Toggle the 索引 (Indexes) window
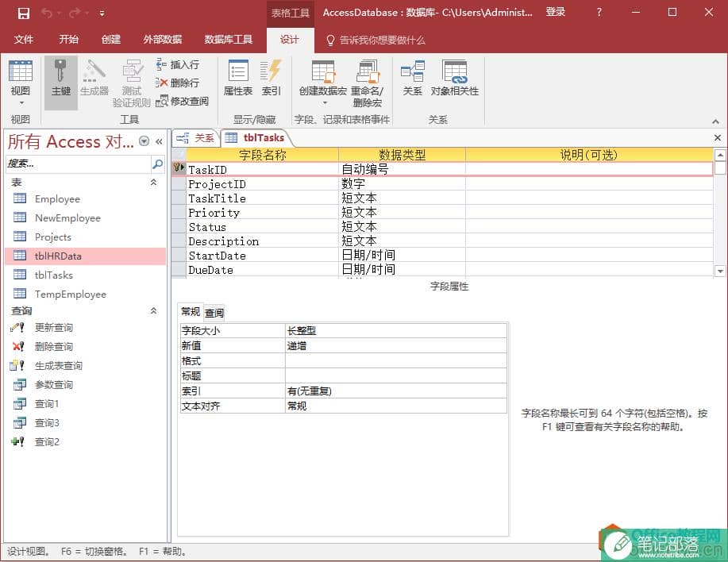728x562 pixels. pyautogui.click(x=271, y=78)
